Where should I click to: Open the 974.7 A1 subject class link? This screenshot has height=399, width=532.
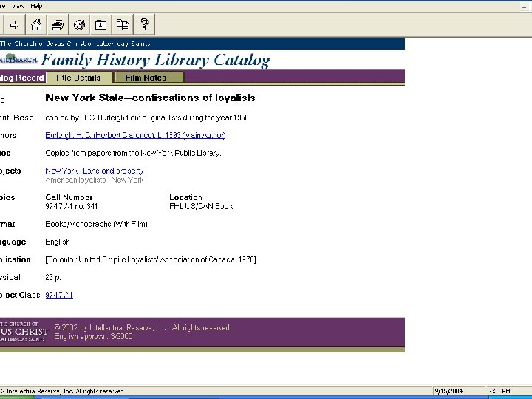click(x=59, y=295)
